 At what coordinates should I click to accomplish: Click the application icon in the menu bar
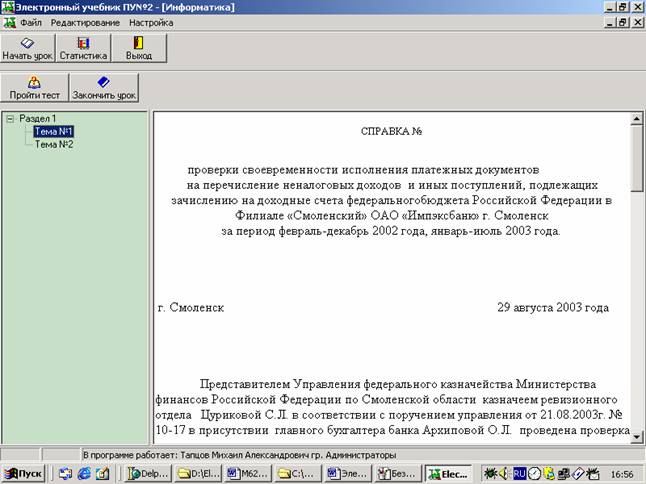click(x=9, y=22)
